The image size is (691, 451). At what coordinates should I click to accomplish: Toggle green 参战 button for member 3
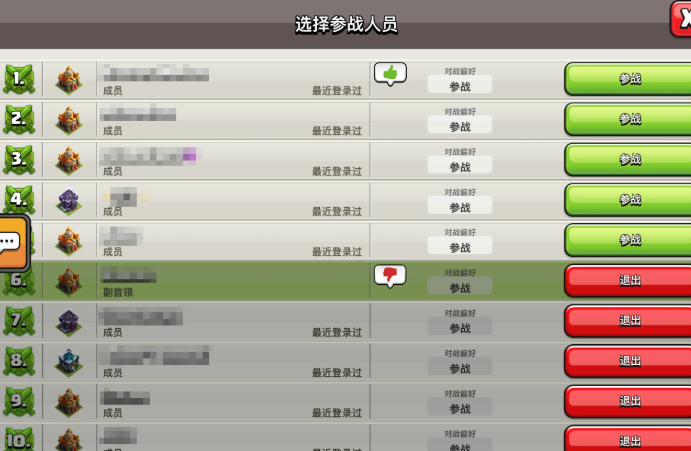pos(628,160)
